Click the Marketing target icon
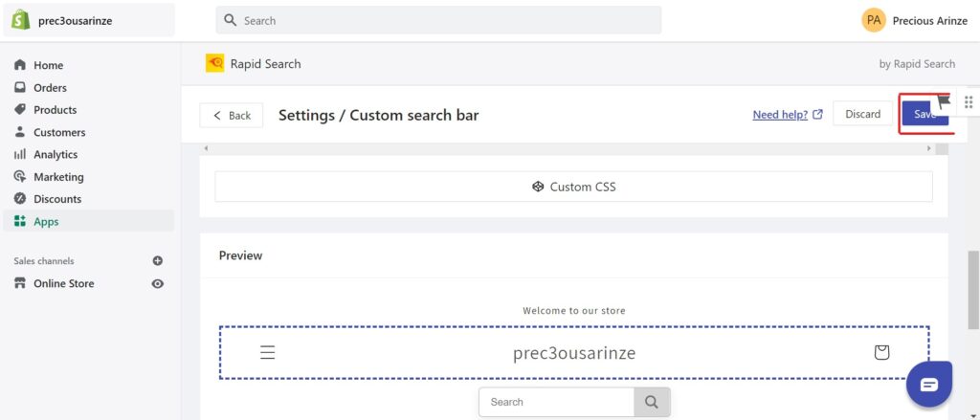Viewport: 980px width, 420px height. click(x=20, y=176)
